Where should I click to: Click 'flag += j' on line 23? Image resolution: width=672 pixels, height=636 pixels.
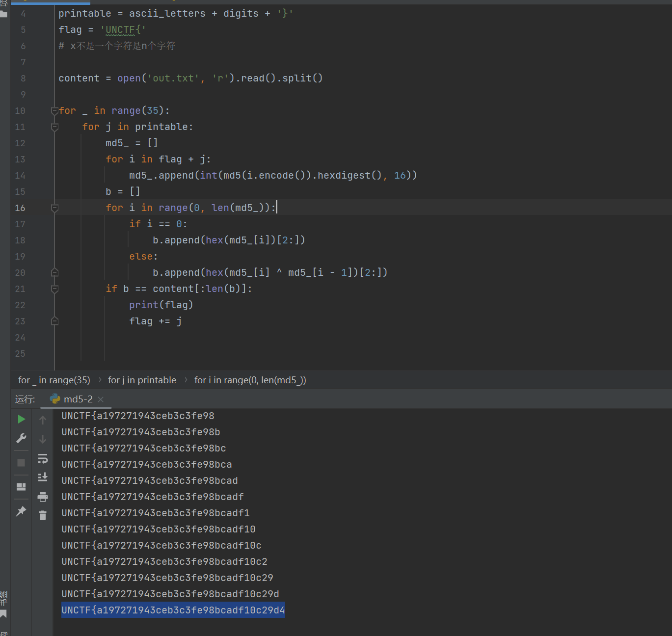click(x=156, y=321)
